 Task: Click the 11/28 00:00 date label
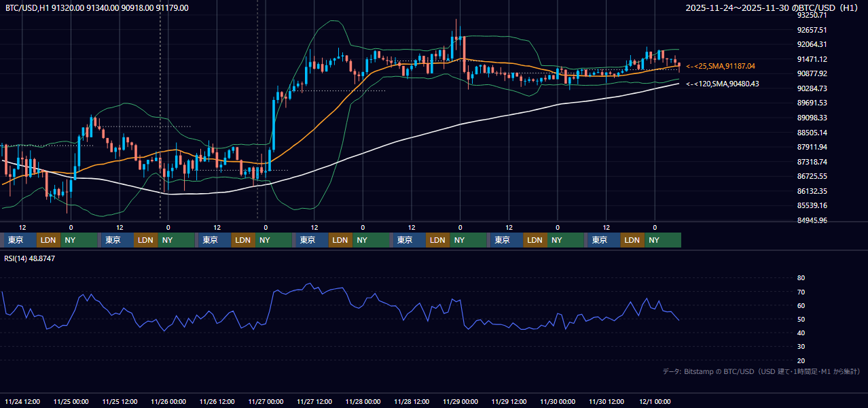[363, 402]
